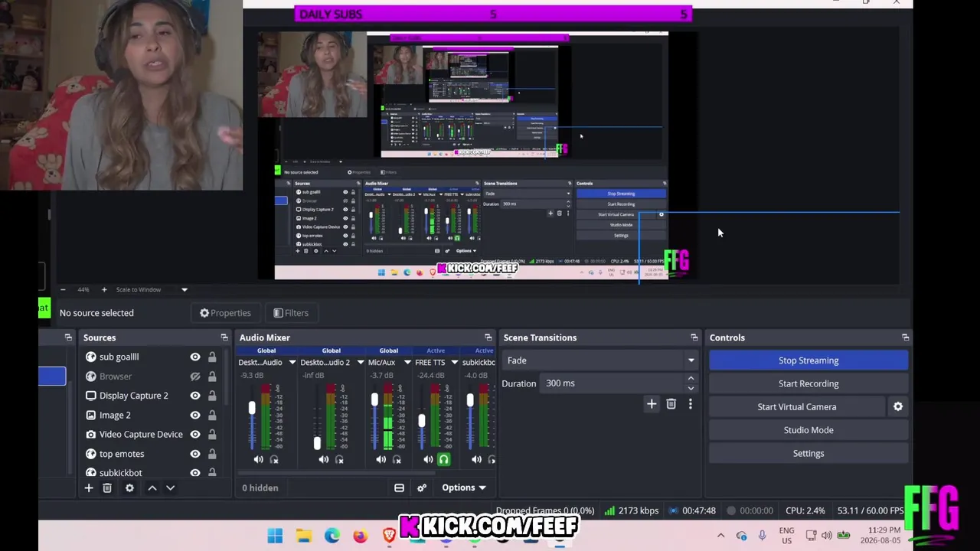Remove selected source using Sources trash icon
Screen dimensions: 980x551
(x=107, y=487)
